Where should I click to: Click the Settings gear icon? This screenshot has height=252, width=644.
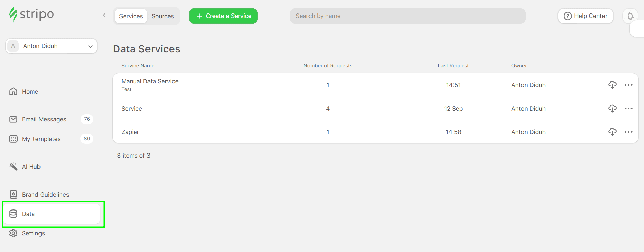[14, 233]
